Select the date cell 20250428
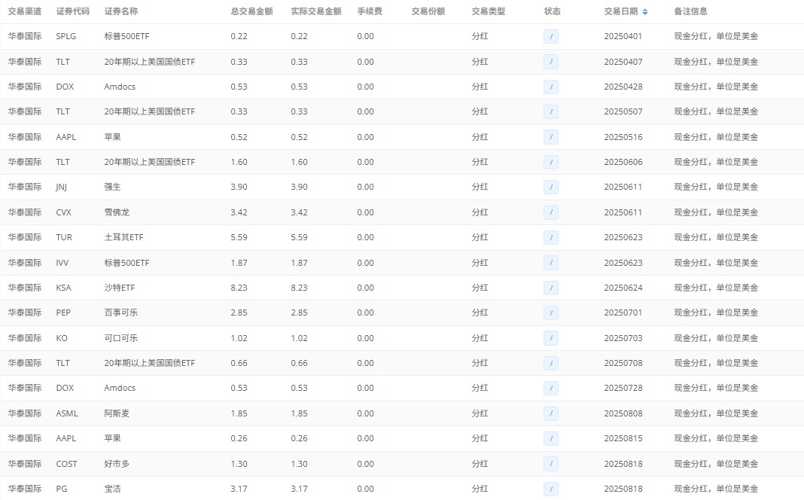Viewport: 804px width, 500px height. tap(623, 87)
